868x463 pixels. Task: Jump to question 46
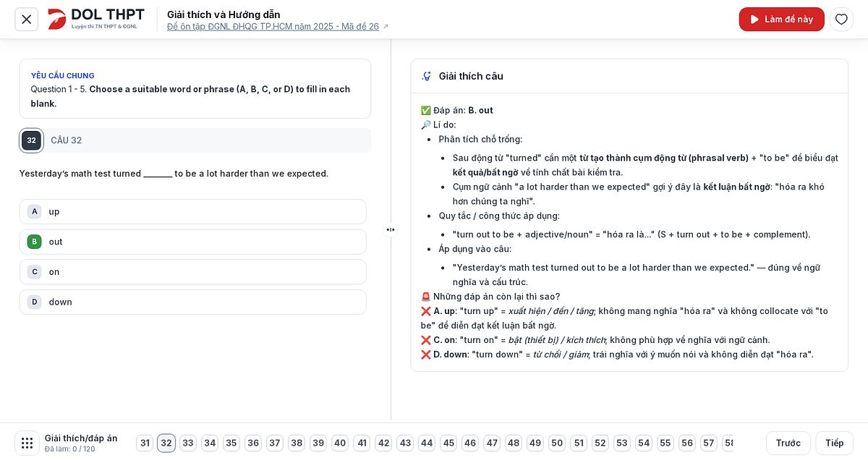pyautogui.click(x=470, y=443)
